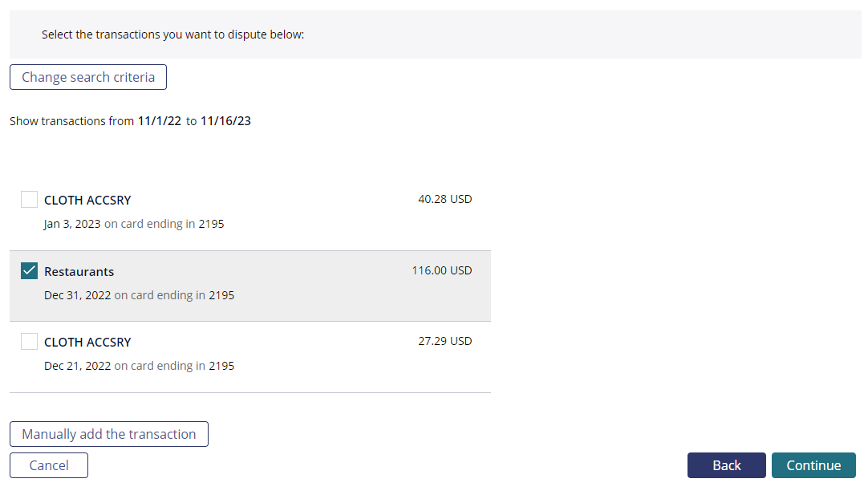868x499 pixels.
Task: Tick the 27.29 USD CLOTH ACCSRY checkbox
Action: pyautogui.click(x=30, y=341)
